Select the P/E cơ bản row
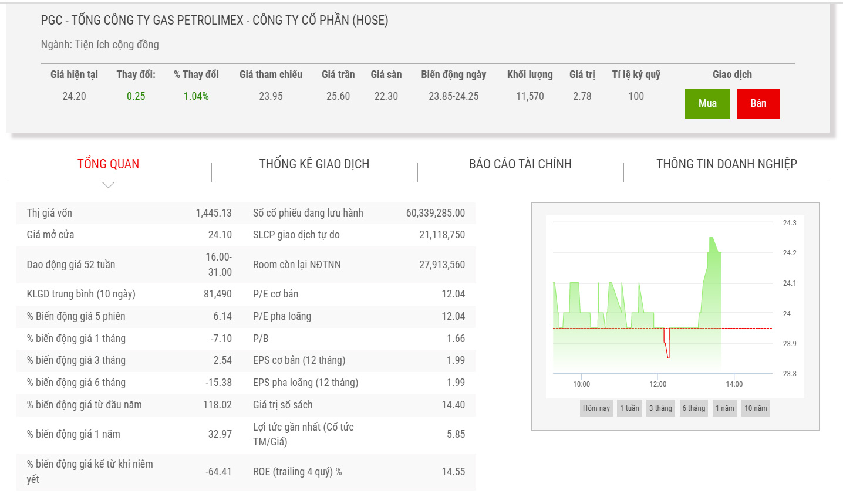This screenshot has height=504, width=843. point(358,294)
